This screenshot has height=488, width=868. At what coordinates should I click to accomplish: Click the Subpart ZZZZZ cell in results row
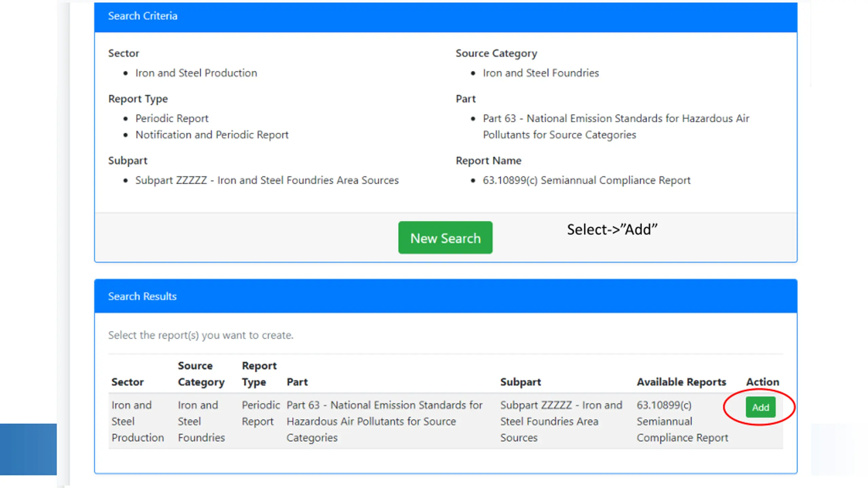pyautogui.click(x=561, y=421)
